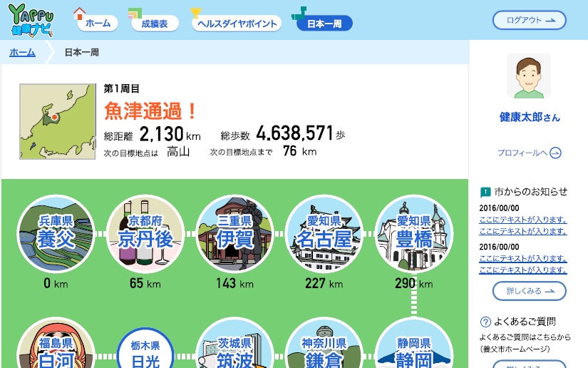Click the よくあるご質問はこちらから description text
Image resolution: width=588 pixels, height=368 pixels.
525,337
